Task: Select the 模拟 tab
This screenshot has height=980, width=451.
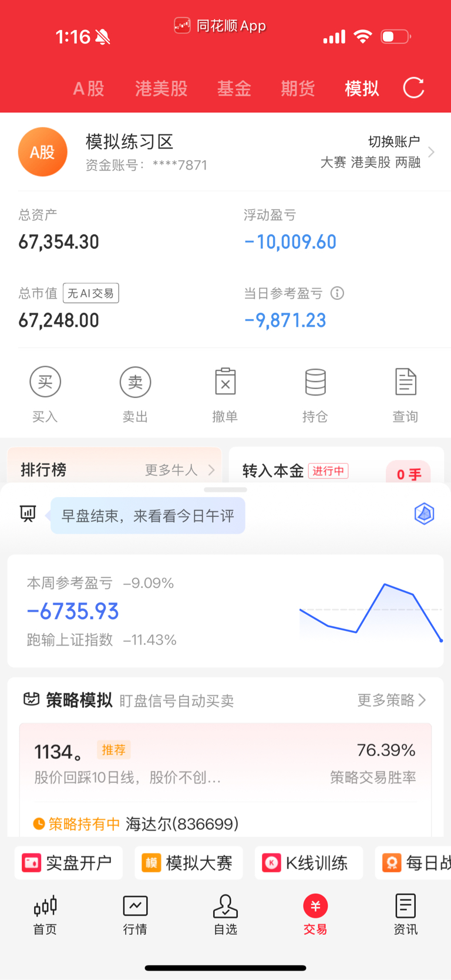Action: pyautogui.click(x=362, y=89)
